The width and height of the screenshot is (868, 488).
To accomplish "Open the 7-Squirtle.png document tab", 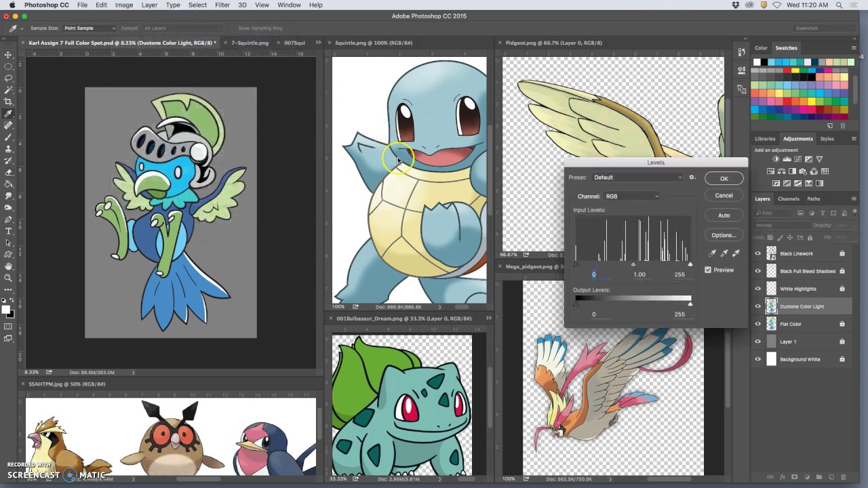I will click(250, 43).
